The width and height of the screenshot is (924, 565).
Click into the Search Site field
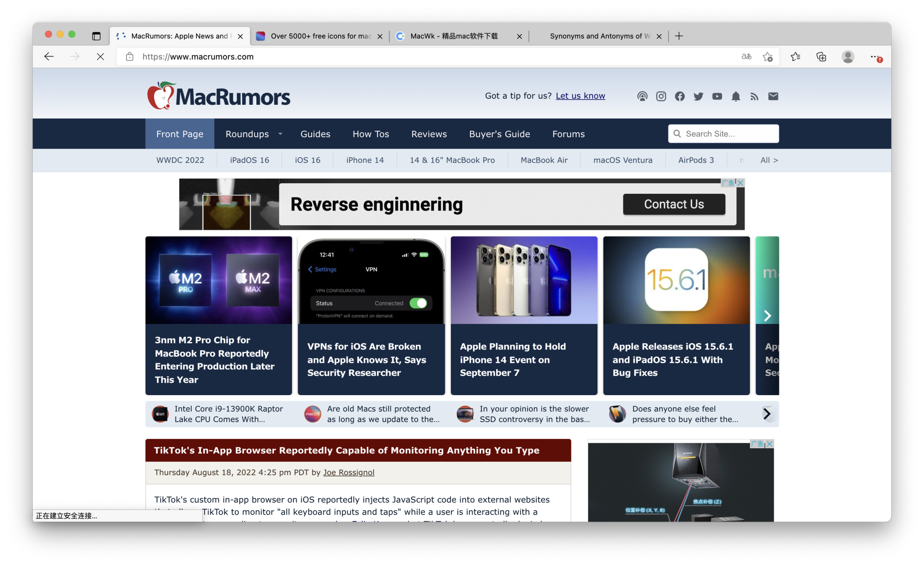[x=729, y=134]
